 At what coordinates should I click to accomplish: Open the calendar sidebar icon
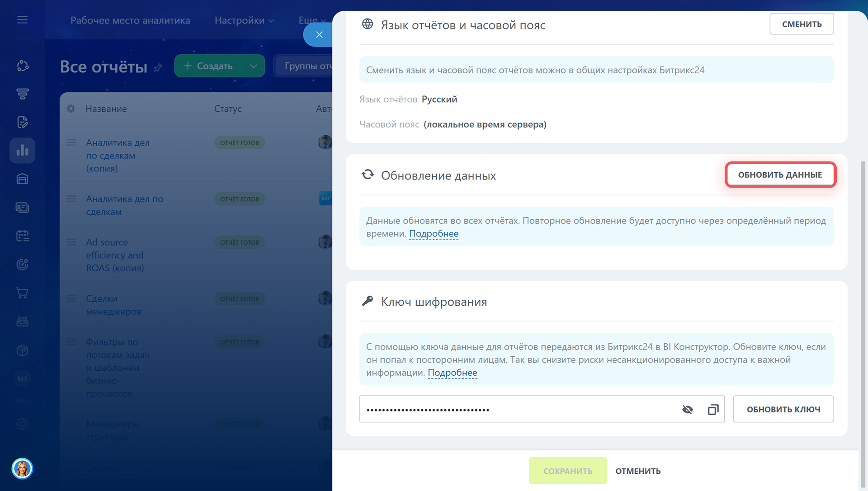coord(22,236)
